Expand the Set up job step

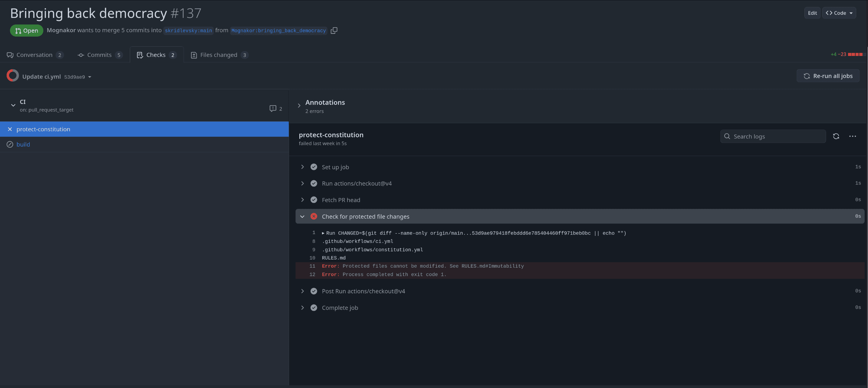pos(302,167)
